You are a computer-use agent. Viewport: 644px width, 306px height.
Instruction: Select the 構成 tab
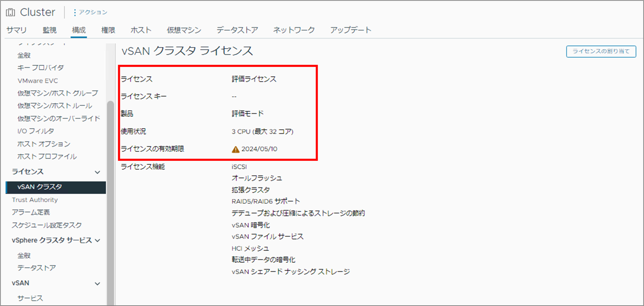pyautogui.click(x=79, y=30)
